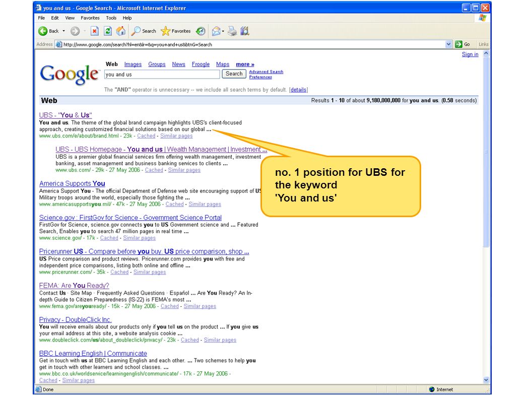Click the vertical scrollbar thumb
The width and height of the screenshot is (532, 399).
click(486, 152)
